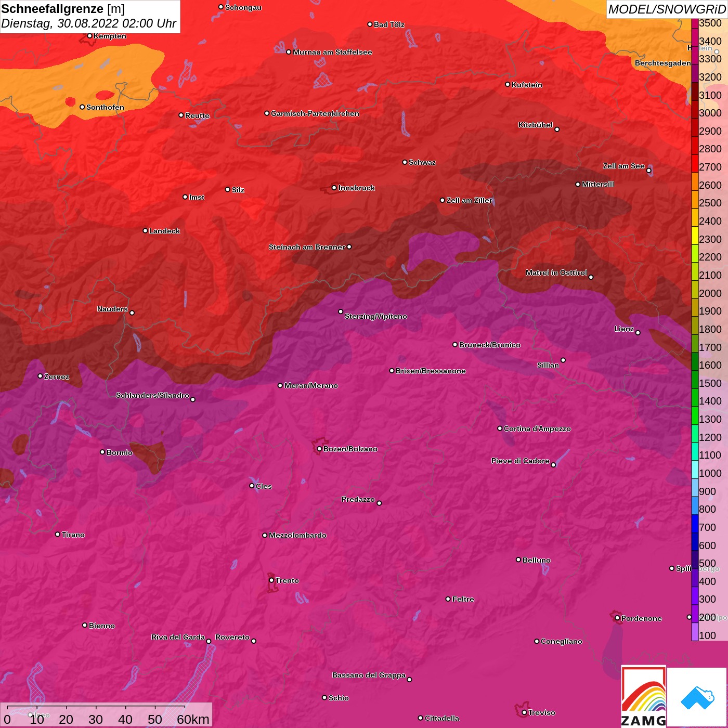Click the '30' tick on scale bar
728x728 pixels.
pos(95,719)
